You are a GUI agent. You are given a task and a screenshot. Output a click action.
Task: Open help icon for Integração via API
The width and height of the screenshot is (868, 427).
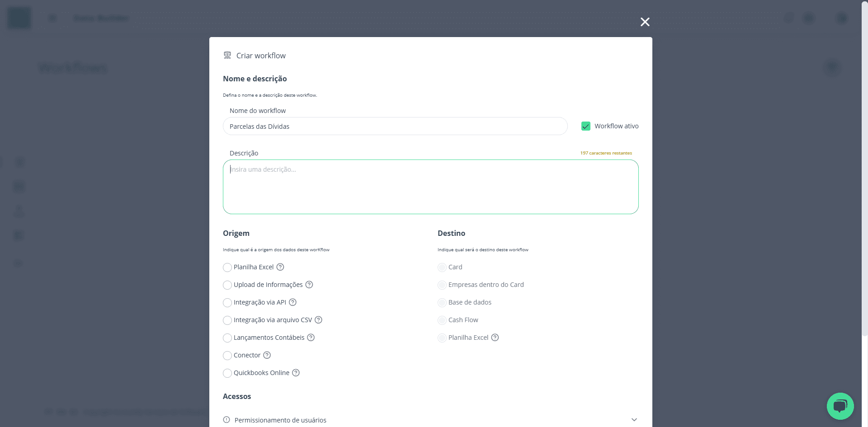[292, 302]
